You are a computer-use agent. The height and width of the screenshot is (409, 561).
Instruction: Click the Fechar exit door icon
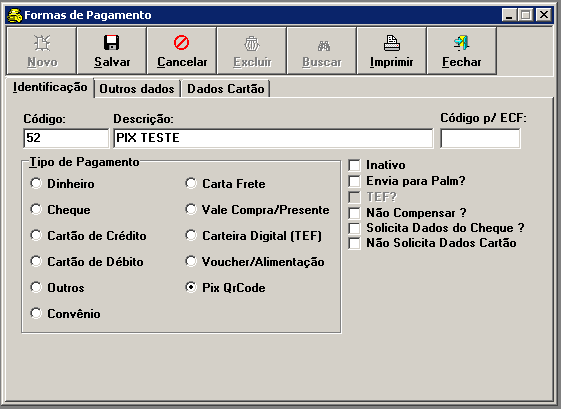tap(462, 43)
